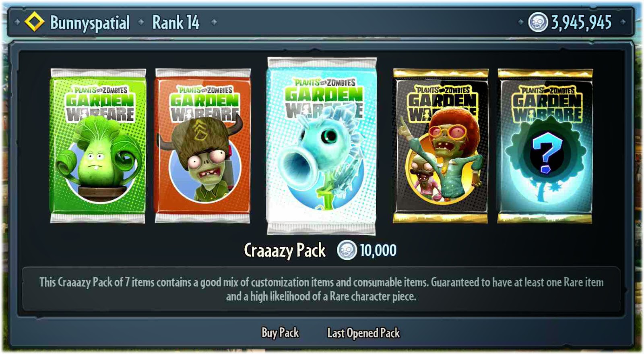The width and height of the screenshot is (644, 354).
Task: Select the black disco zombie pack
Action: click(441, 146)
